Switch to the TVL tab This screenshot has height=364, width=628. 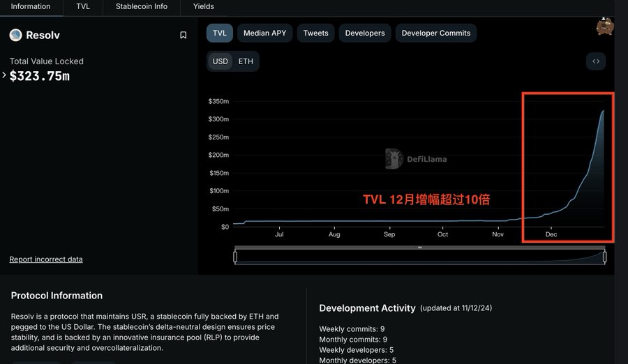(x=83, y=7)
